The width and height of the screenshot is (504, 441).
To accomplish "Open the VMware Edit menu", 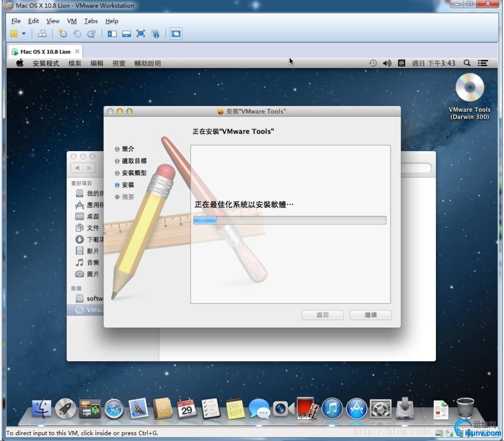I will (x=33, y=21).
